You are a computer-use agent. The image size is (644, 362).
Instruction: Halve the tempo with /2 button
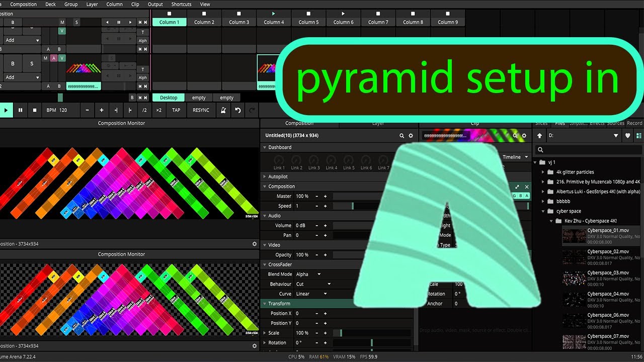click(144, 110)
